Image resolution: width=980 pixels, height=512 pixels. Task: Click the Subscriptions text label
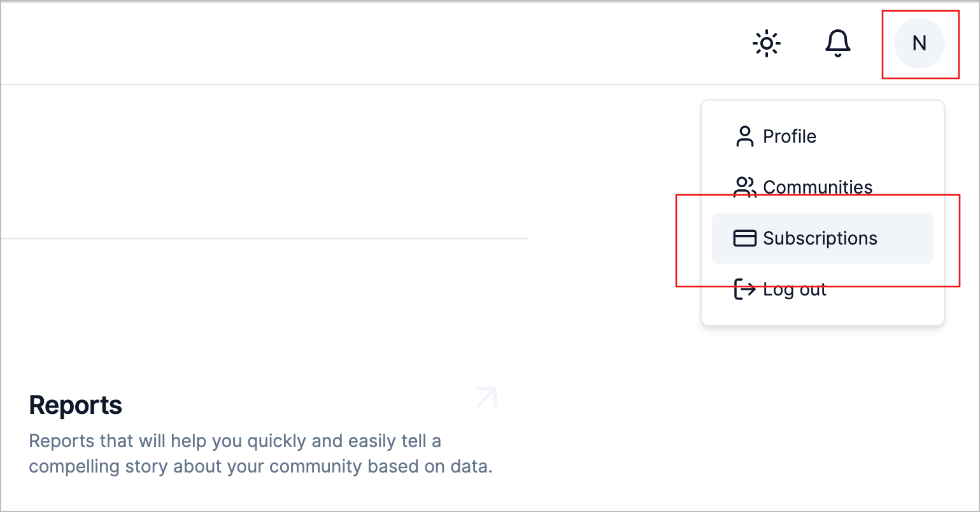coord(820,238)
